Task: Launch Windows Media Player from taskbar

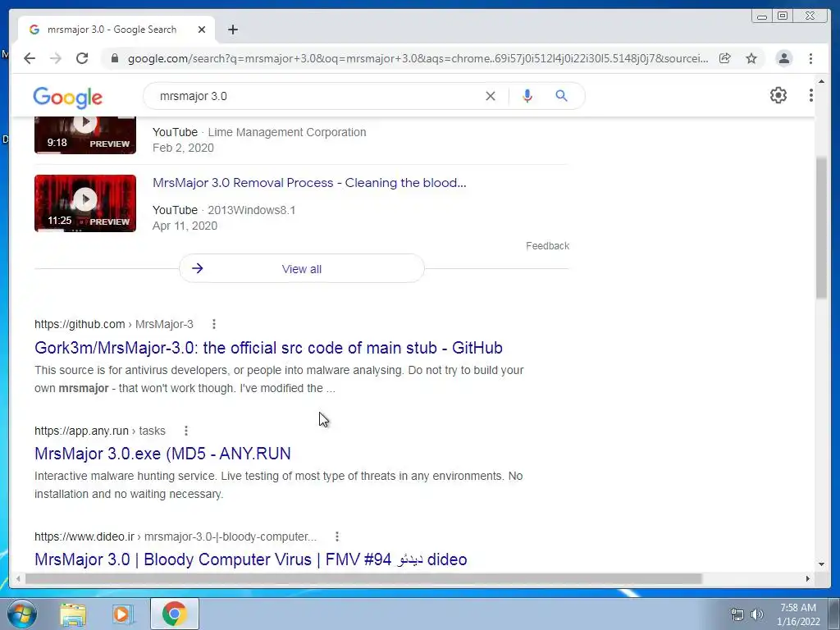Action: (x=123, y=614)
